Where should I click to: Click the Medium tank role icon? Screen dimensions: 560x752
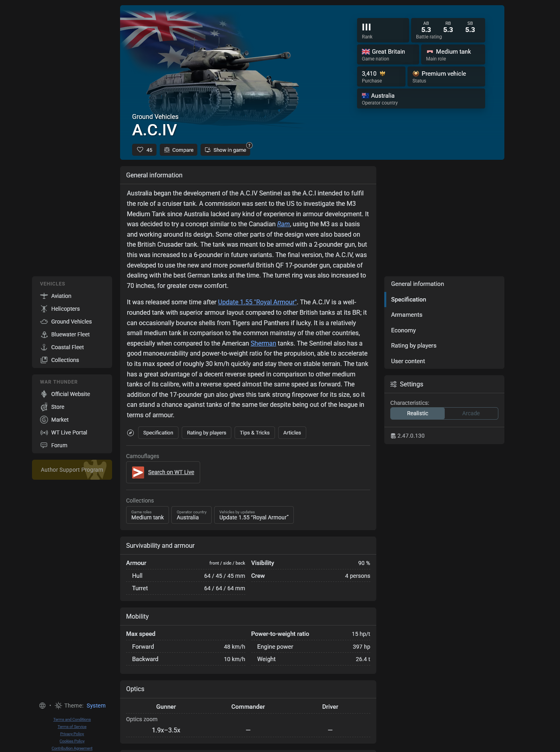430,52
